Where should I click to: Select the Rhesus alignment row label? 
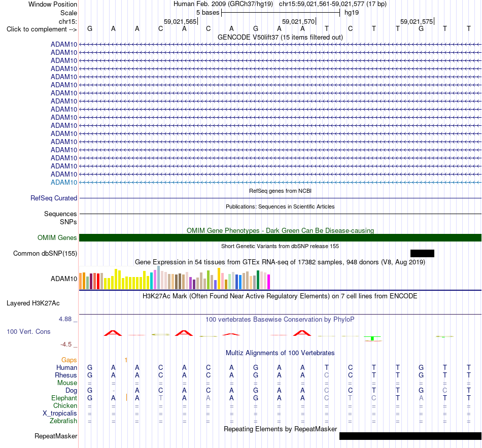[66, 375]
